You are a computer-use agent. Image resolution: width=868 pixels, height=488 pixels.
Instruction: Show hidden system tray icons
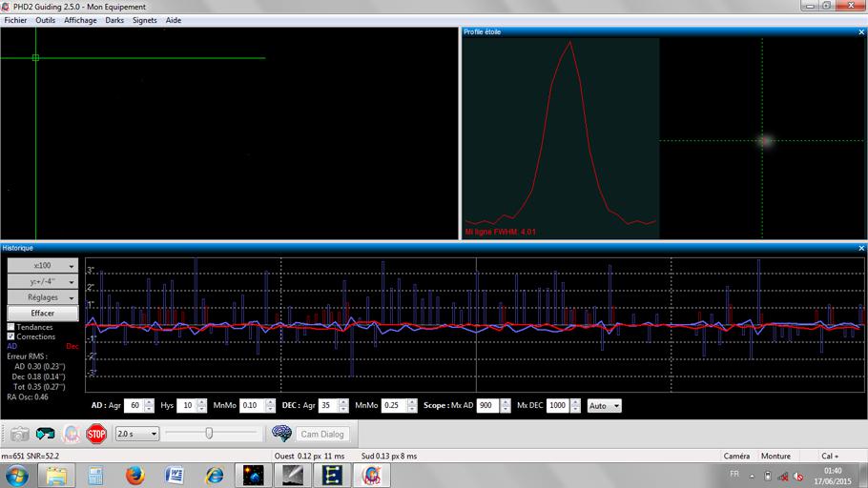tap(752, 477)
